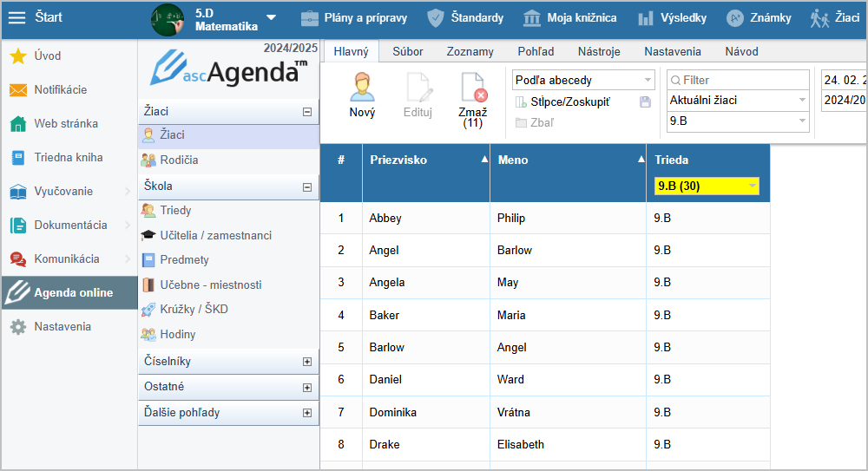Switch to the Nástroje tab
This screenshot has width=868, height=471.
[x=598, y=51]
